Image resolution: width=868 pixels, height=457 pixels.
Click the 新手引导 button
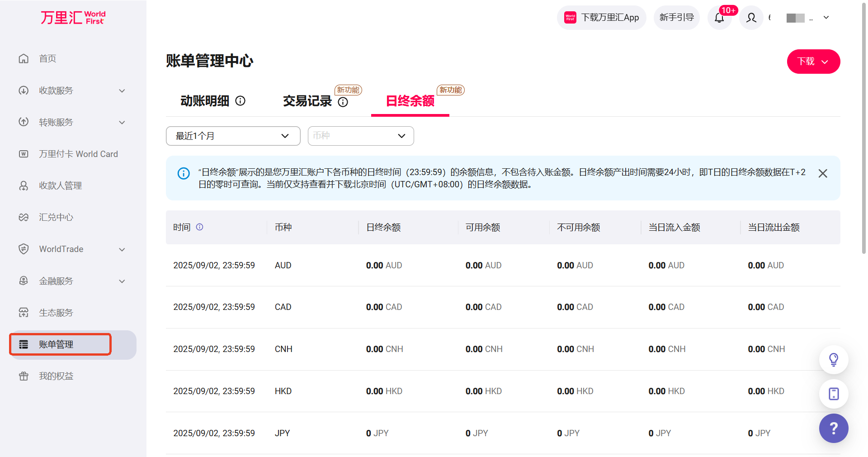(676, 18)
